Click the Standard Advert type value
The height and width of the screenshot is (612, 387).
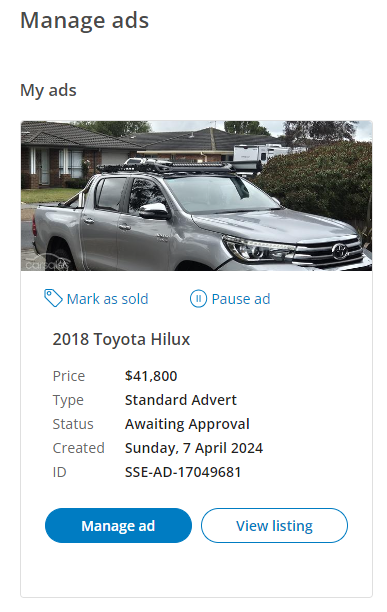click(181, 400)
